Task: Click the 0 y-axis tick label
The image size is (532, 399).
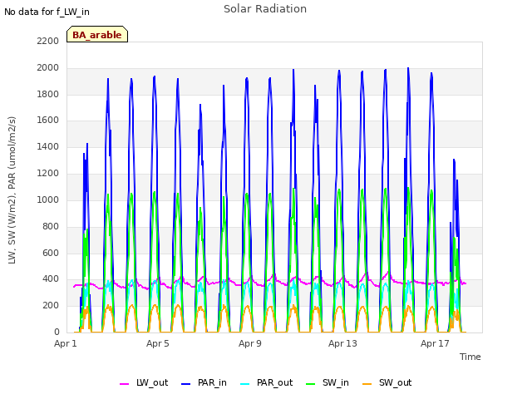Action: point(57,332)
